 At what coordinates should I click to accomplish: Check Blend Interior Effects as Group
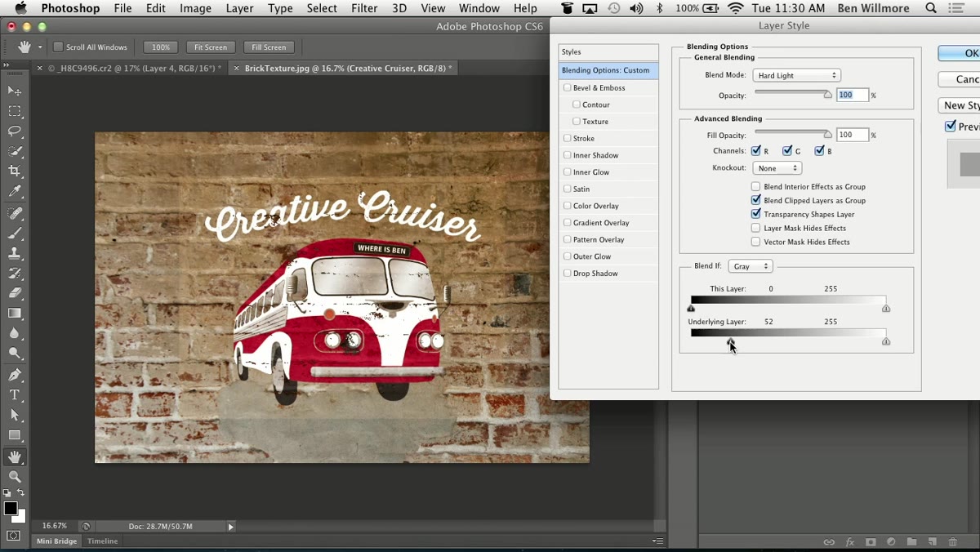[755, 187]
